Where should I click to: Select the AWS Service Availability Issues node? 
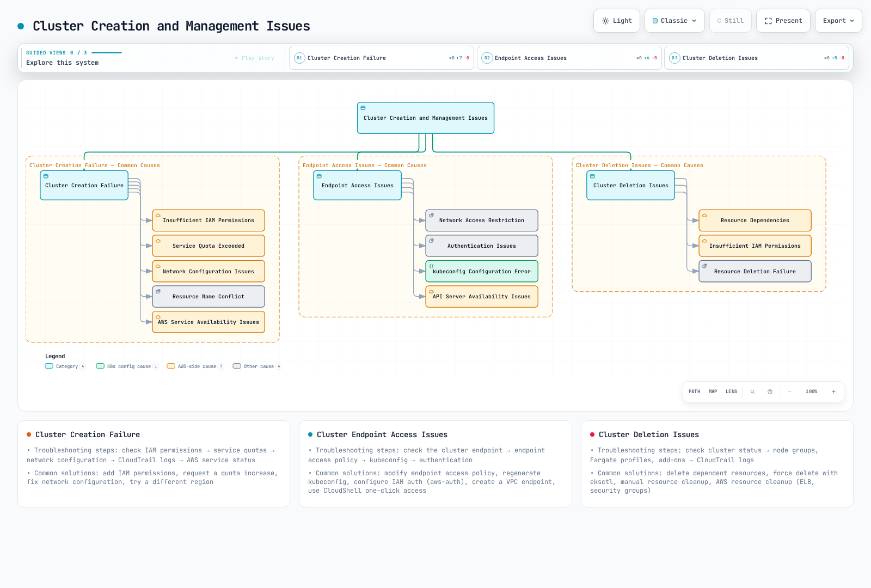click(208, 322)
